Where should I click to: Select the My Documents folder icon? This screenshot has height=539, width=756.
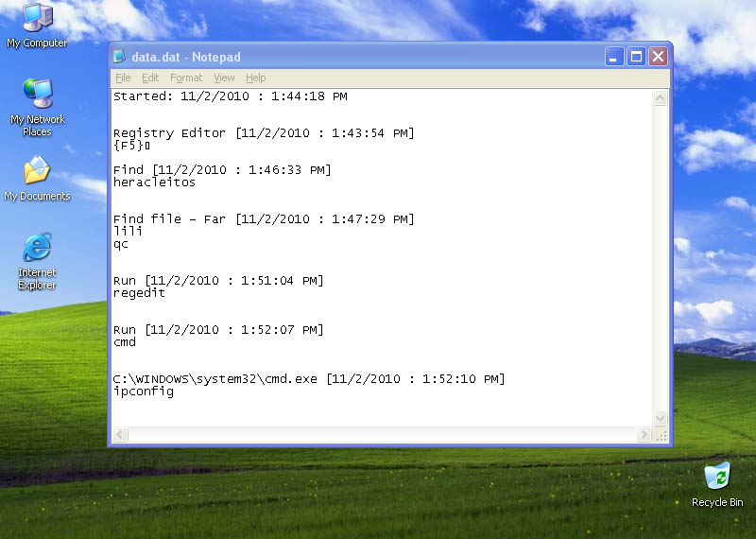(37, 178)
